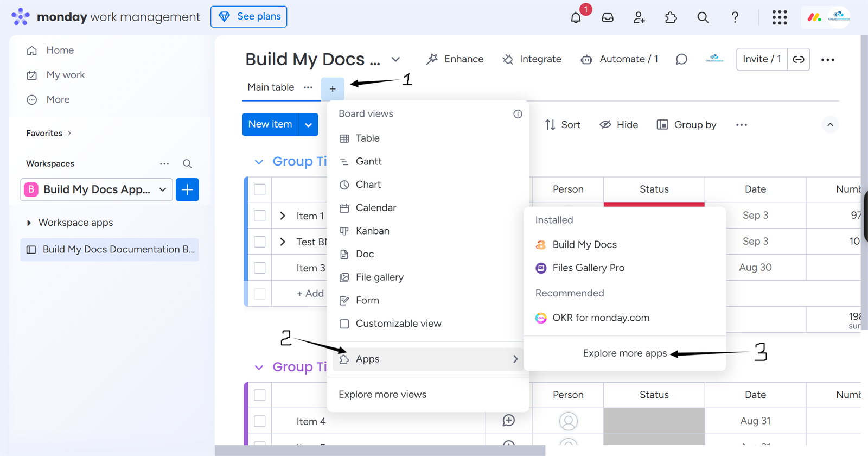Collapse the board header with up chevron

(830, 125)
